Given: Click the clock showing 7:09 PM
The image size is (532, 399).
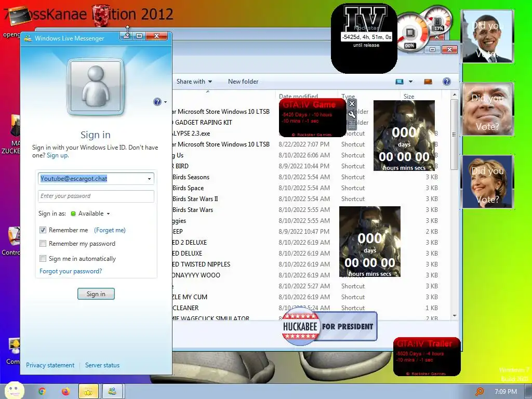Looking at the screenshot, I should 506,392.
